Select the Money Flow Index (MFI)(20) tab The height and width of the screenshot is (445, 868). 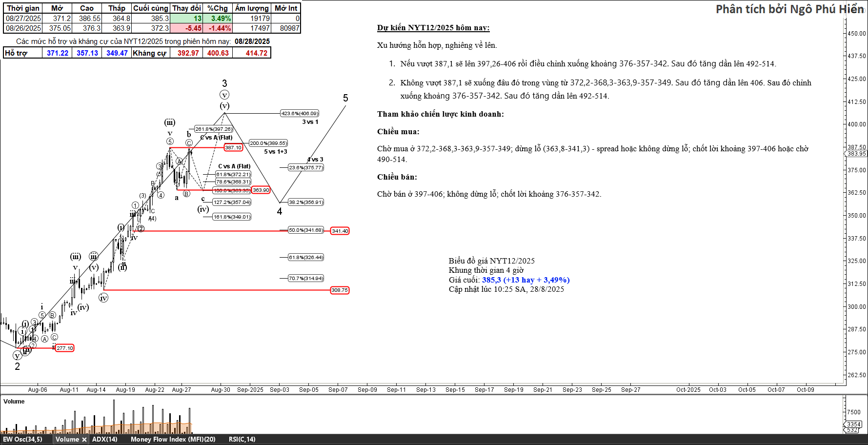point(173,440)
